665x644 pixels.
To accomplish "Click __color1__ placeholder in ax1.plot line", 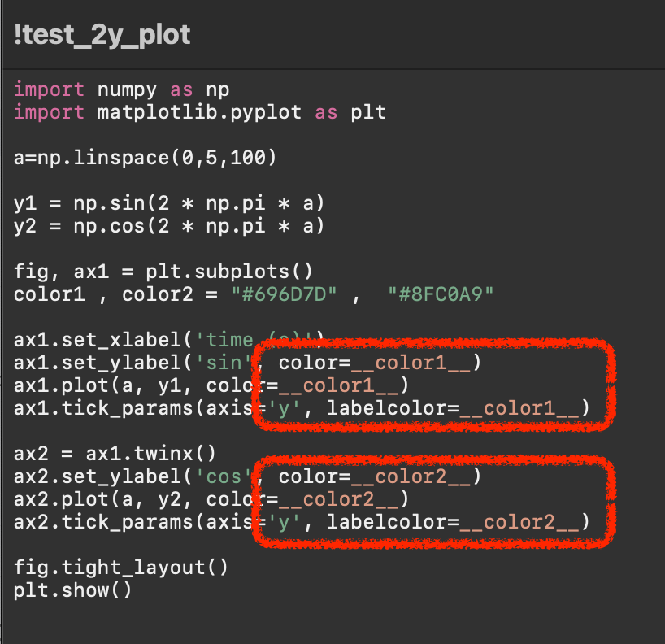I will pos(338,386).
